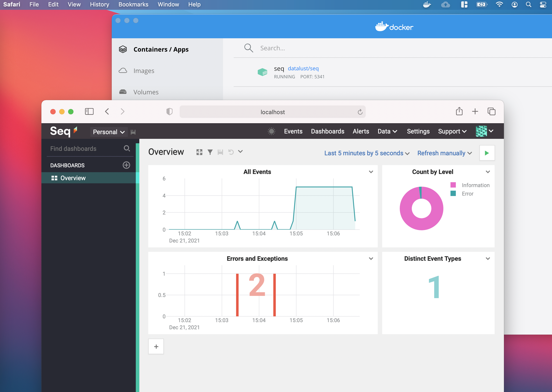Show the Safari tab overview
Screen dimensions: 552x392
(491, 111)
